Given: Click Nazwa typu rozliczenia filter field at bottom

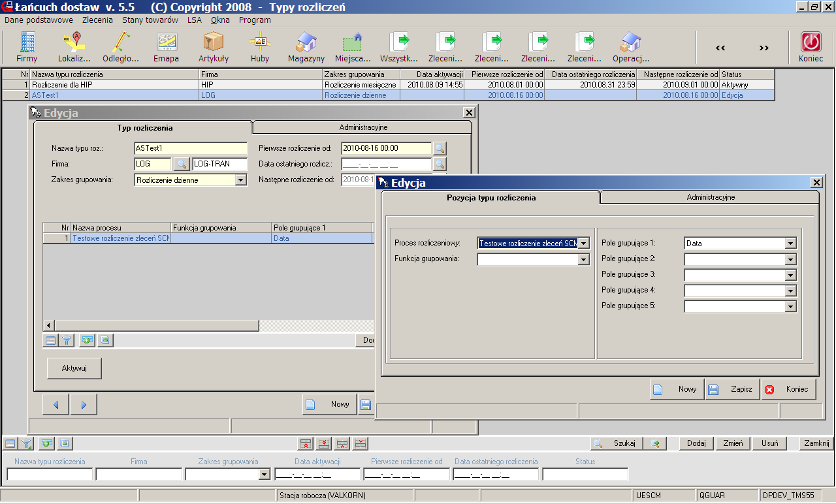Looking at the screenshot, I should point(50,475).
